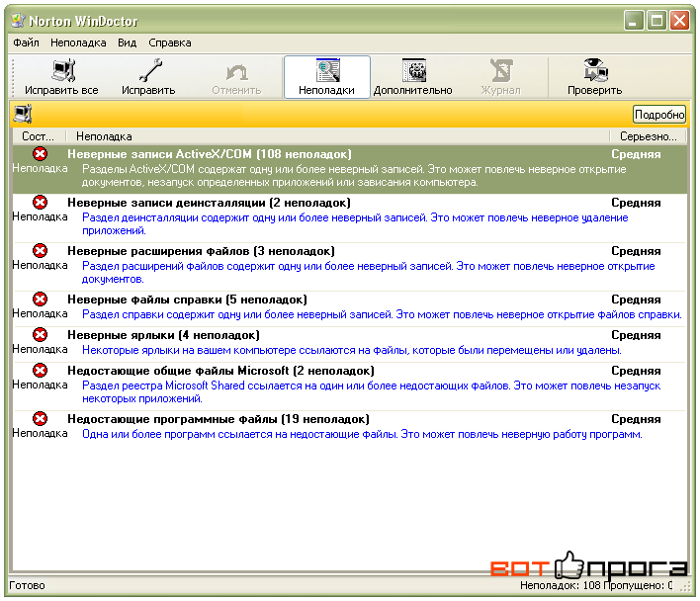Click Средняя severity in ActiveX/COM row

(x=636, y=154)
